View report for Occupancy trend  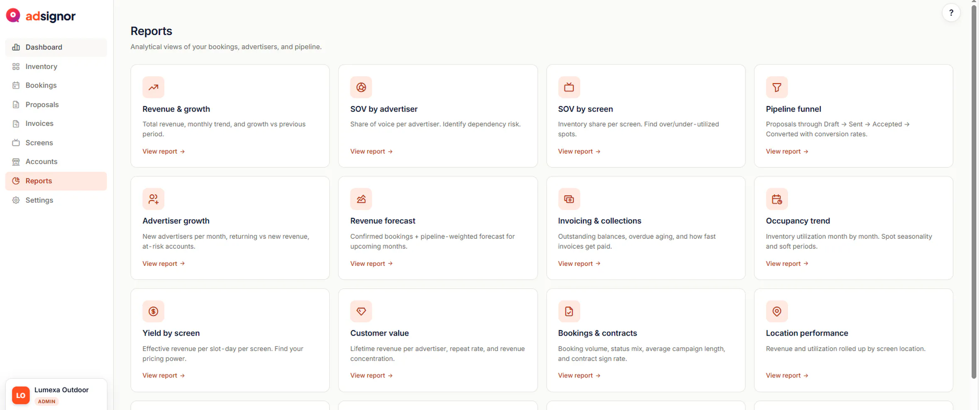[787, 263]
